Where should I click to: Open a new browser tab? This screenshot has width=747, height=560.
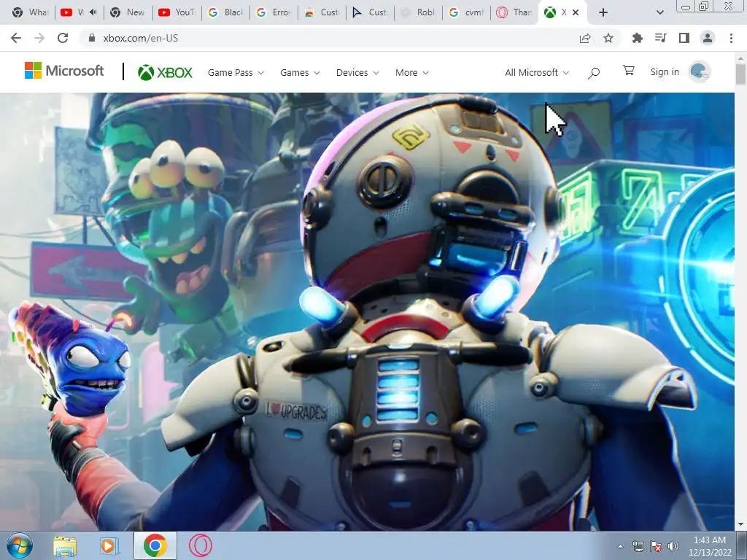pyautogui.click(x=603, y=12)
